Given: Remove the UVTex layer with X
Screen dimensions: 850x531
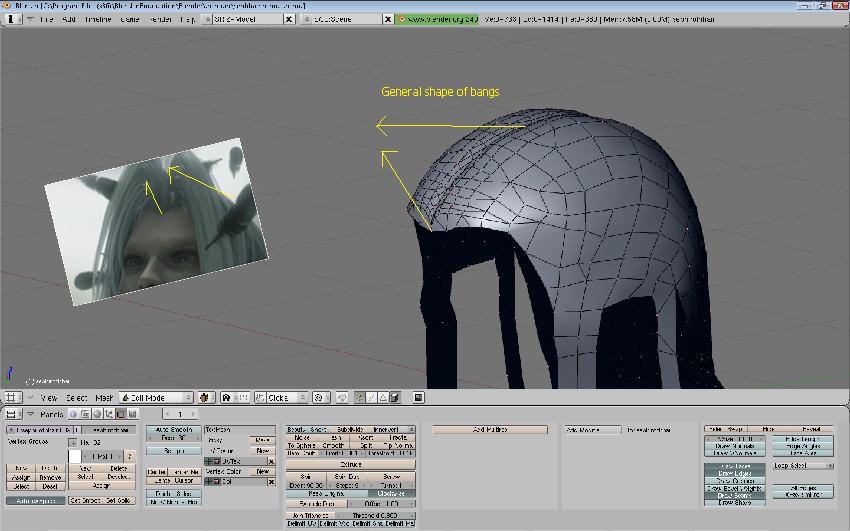Looking at the screenshot, I should 271,462.
